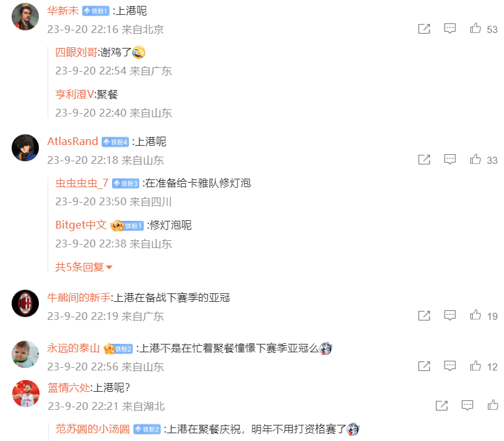Like 篮情六处's comment with thumbs-up
Screen dimensions: 504x441
pos(493,405)
